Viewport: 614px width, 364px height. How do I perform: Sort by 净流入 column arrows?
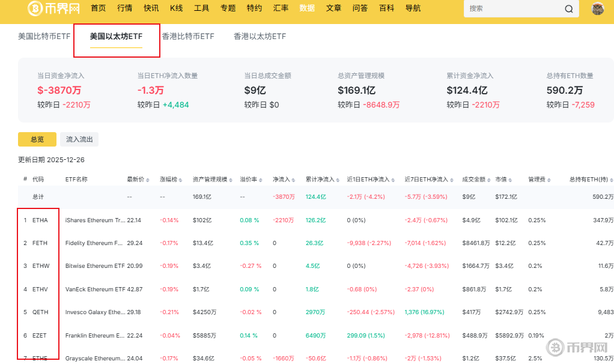[x=293, y=180]
